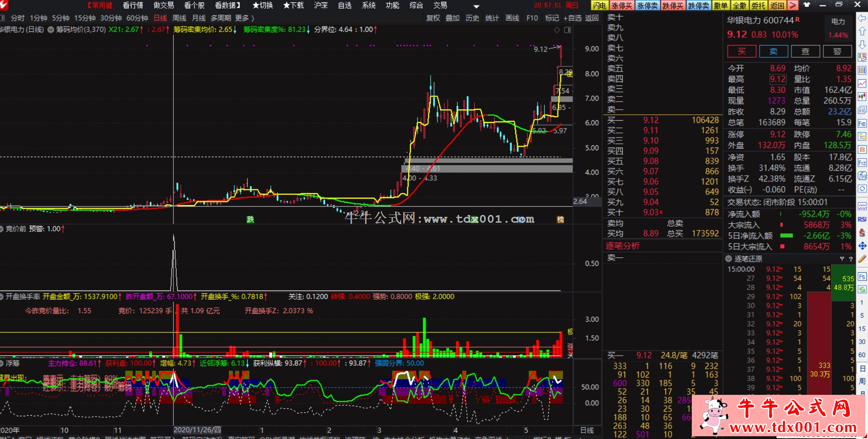Click the up-arrow previous stock icon

click(862, 31)
